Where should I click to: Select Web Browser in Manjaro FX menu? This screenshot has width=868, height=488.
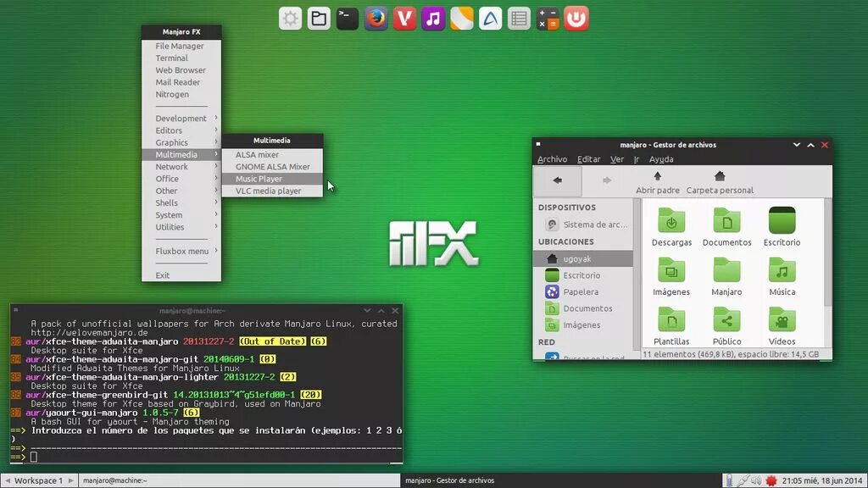(x=181, y=70)
